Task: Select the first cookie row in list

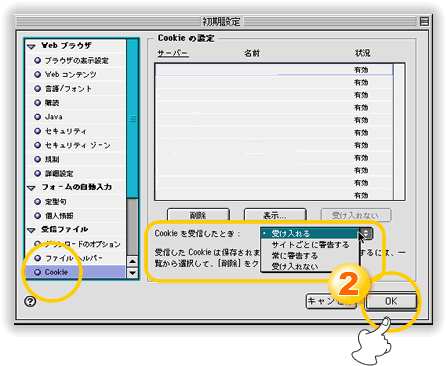Action: [x=274, y=70]
